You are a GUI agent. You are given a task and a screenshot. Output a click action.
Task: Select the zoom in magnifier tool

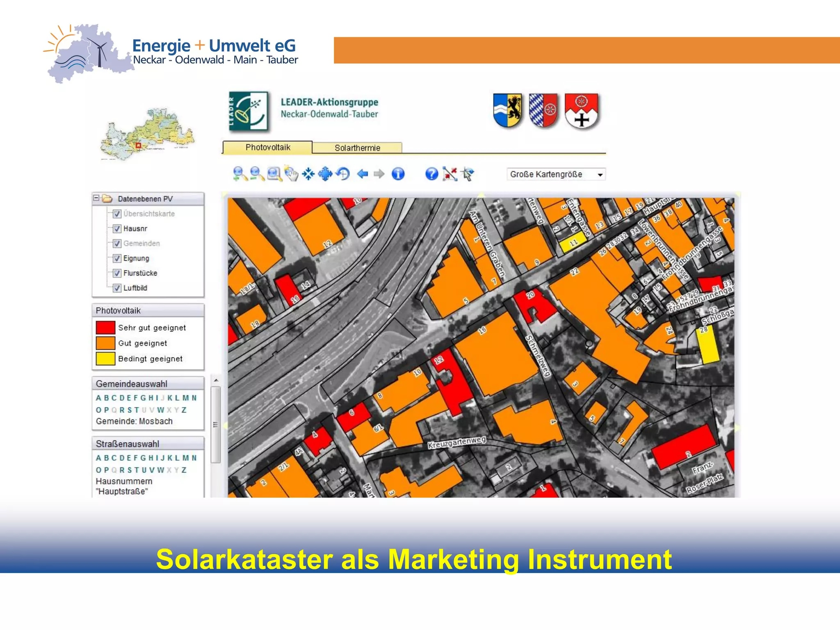pos(240,174)
